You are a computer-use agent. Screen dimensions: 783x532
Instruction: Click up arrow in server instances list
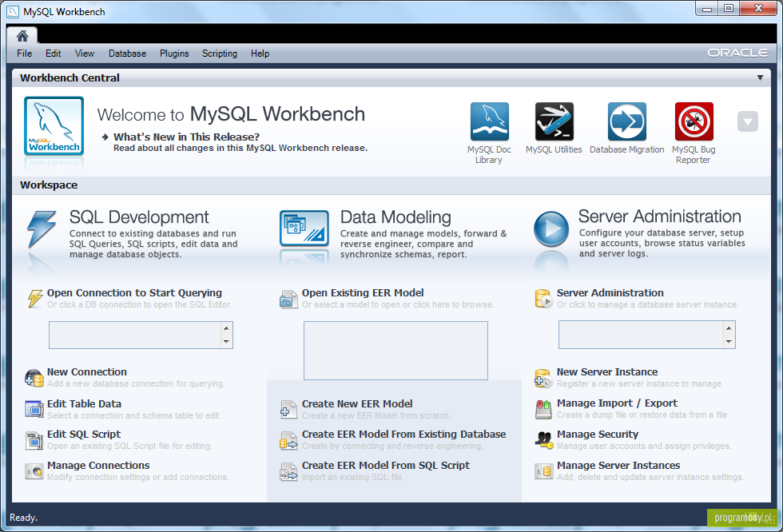point(729,328)
